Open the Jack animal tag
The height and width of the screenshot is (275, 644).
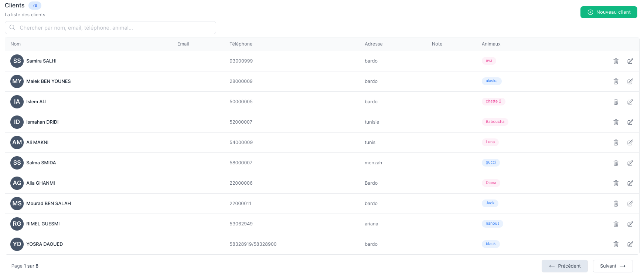pos(490,203)
